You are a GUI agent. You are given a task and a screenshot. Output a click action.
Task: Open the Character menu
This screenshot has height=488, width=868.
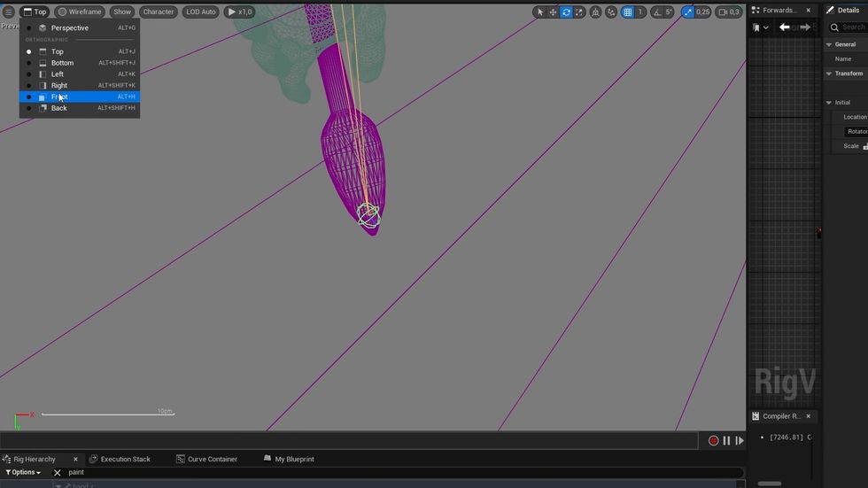click(x=159, y=12)
